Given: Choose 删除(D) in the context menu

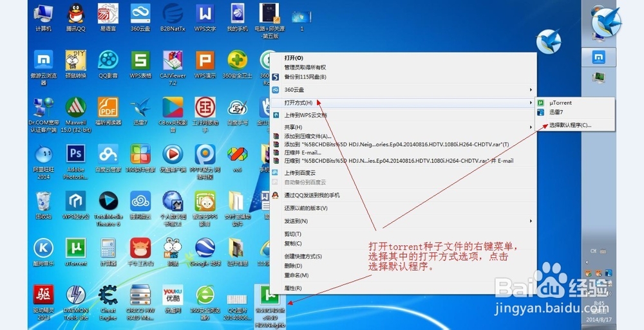Looking at the screenshot, I should tap(403, 266).
